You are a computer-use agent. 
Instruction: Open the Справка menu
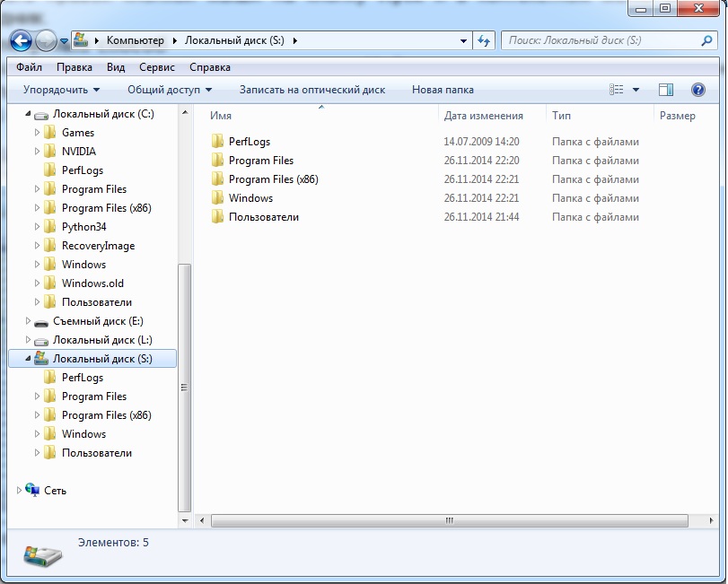[210, 67]
